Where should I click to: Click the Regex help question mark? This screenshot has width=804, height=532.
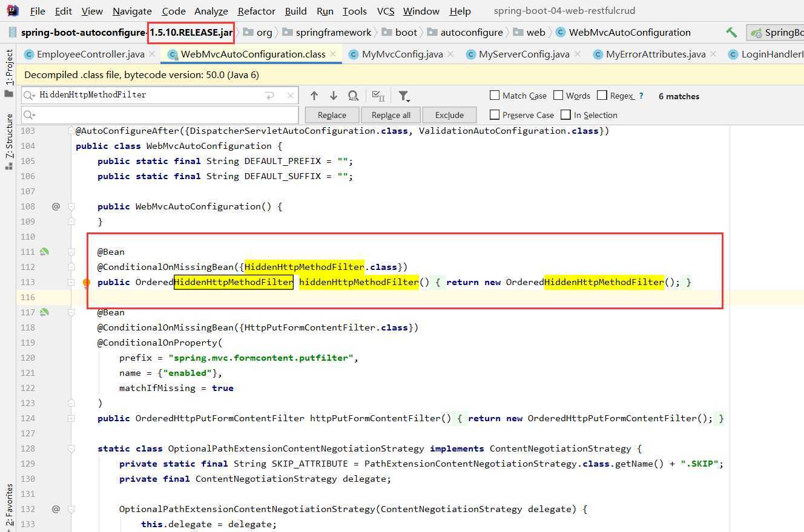click(641, 96)
